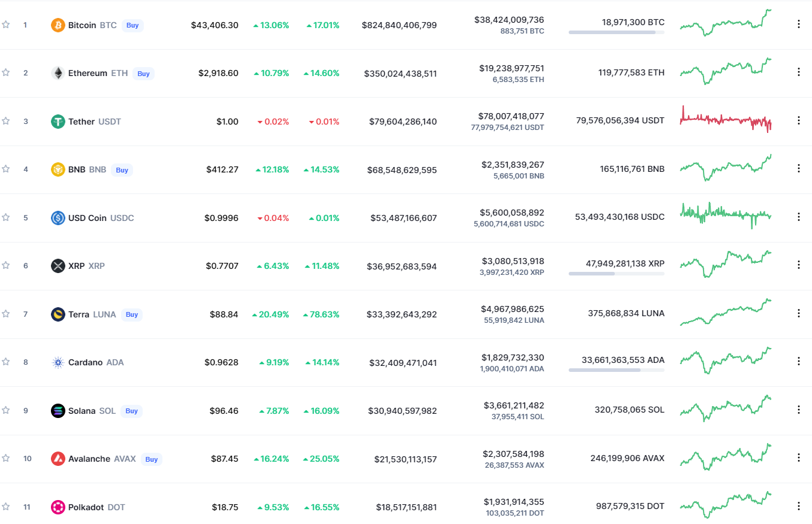Click Tether's 24h change of 0.02%
The height and width of the screenshot is (524, 812).
(x=273, y=122)
